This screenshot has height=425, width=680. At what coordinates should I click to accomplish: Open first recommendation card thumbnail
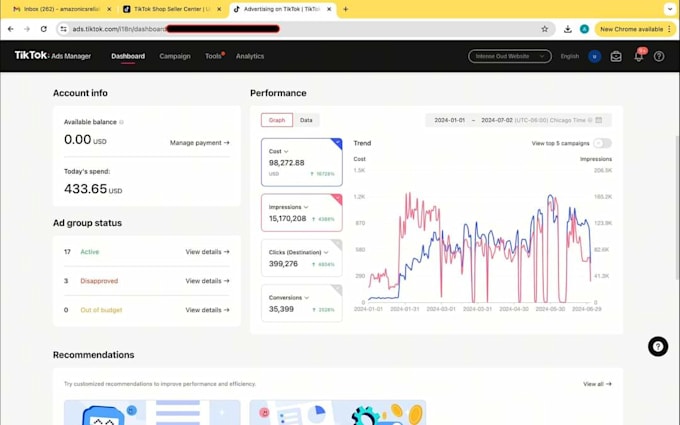coord(152,412)
